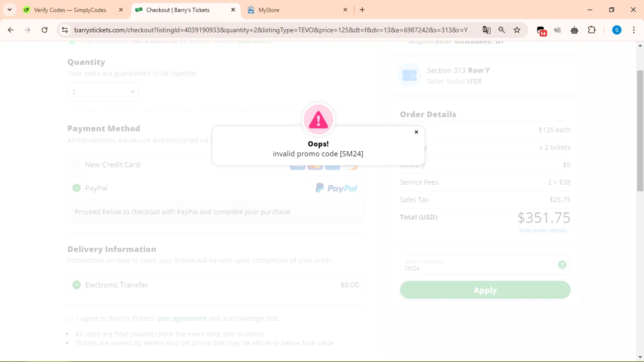Open the zoom magnifier icon
The image size is (644, 362).
(501, 30)
